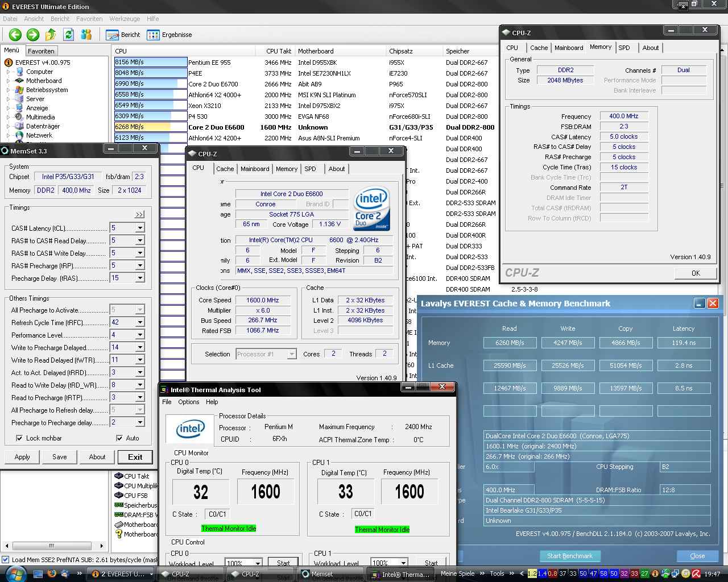Select the Anzeige tree icon
Viewport: 728px width, 582px height.
[x=20, y=108]
